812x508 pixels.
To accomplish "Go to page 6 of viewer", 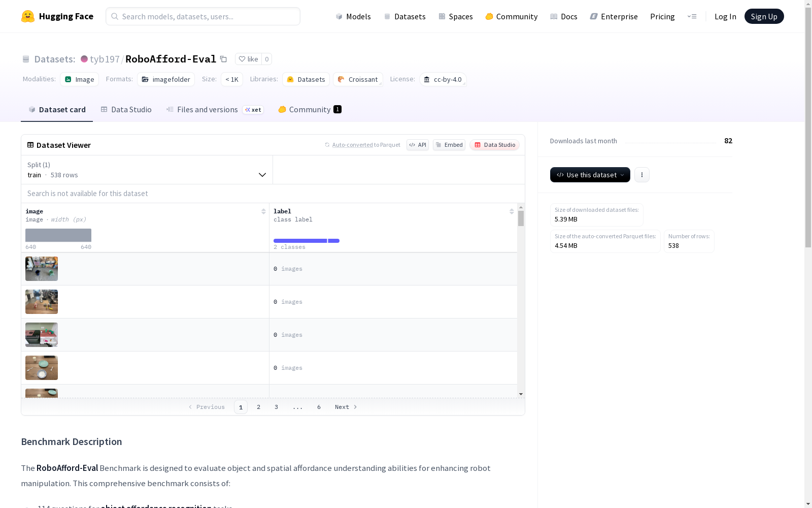I will pos(319,407).
